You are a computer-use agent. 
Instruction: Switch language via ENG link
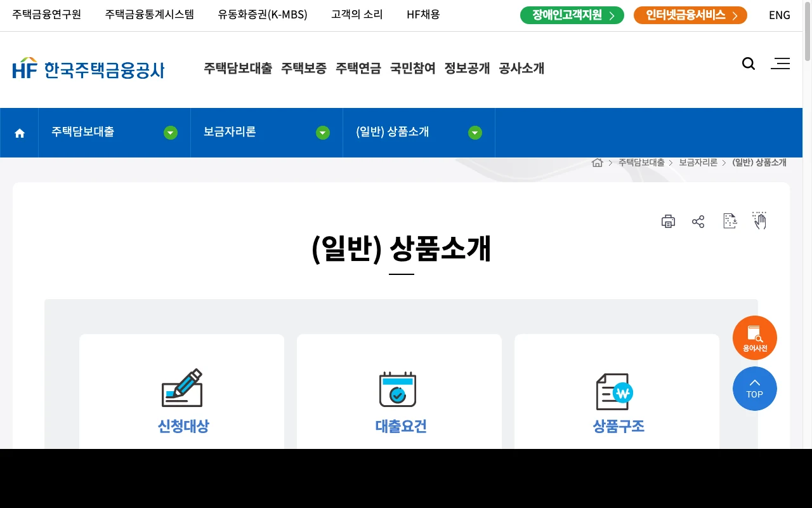(x=780, y=15)
